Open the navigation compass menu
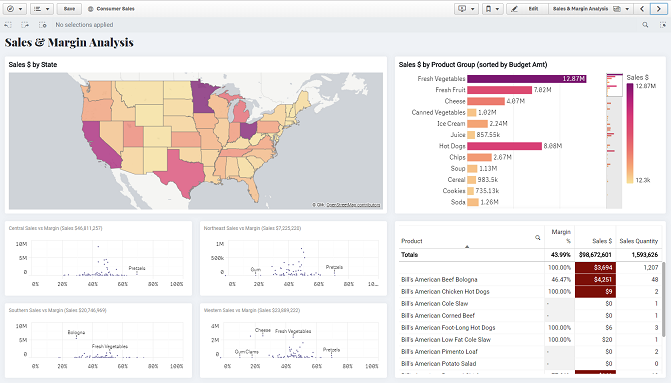 click(15, 9)
